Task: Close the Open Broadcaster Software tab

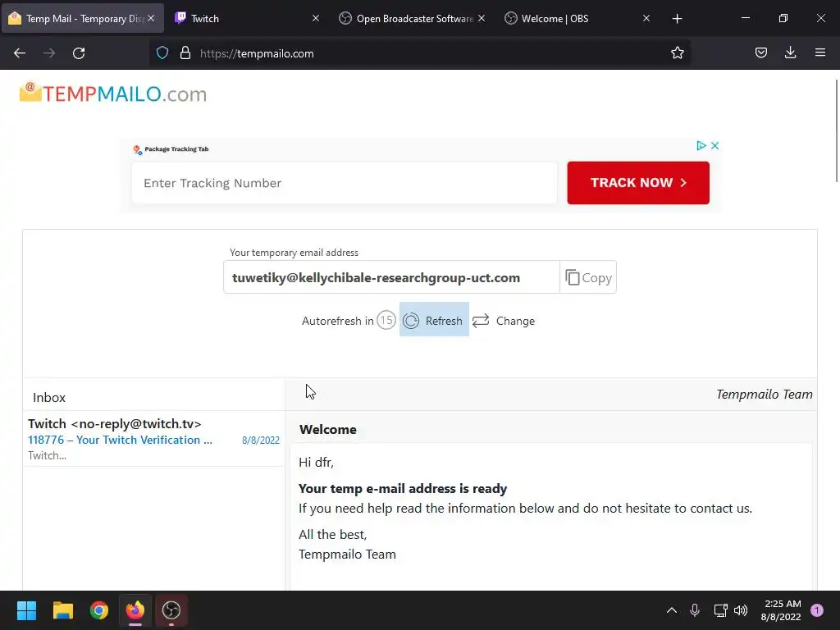Action: click(481, 18)
